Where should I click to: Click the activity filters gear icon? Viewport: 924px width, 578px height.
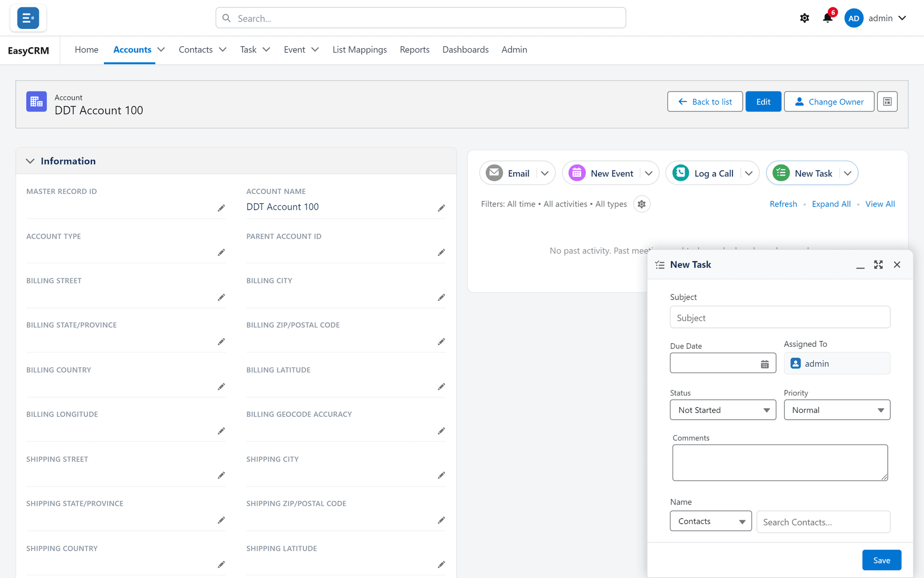pyautogui.click(x=642, y=204)
